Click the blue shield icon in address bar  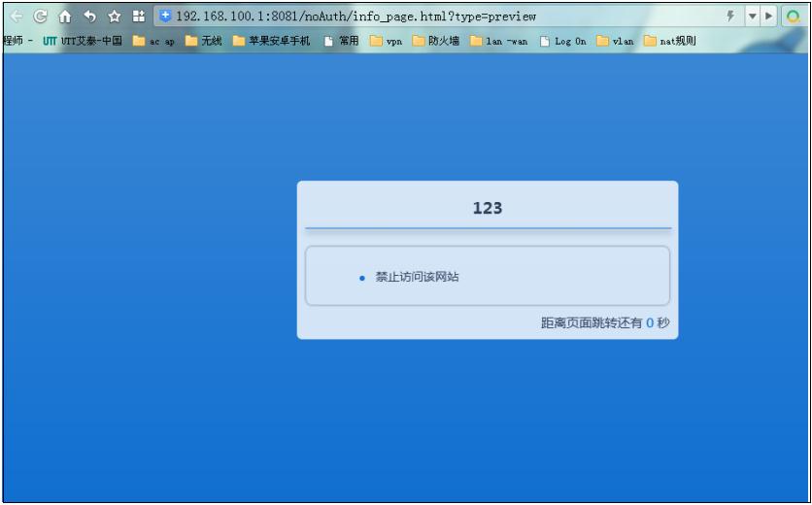164,17
